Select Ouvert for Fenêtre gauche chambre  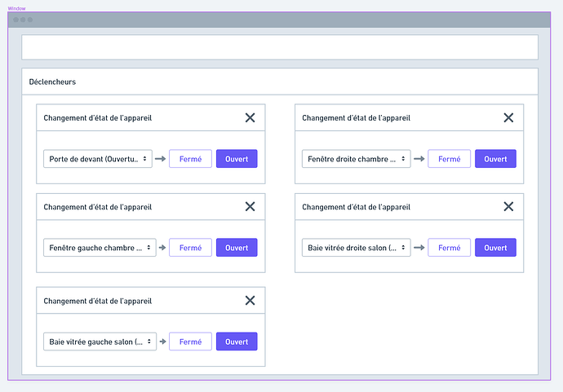click(237, 248)
